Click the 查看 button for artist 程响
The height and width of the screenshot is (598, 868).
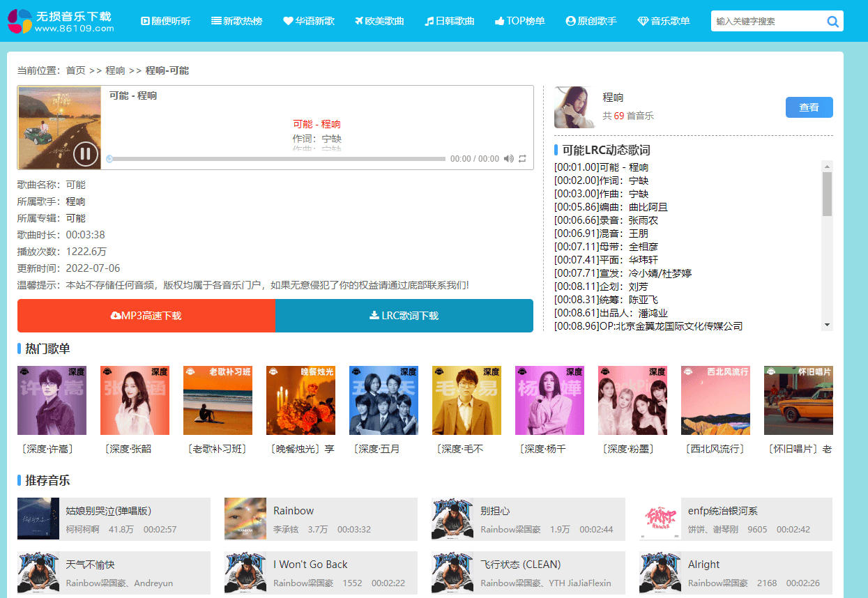pyautogui.click(x=809, y=107)
